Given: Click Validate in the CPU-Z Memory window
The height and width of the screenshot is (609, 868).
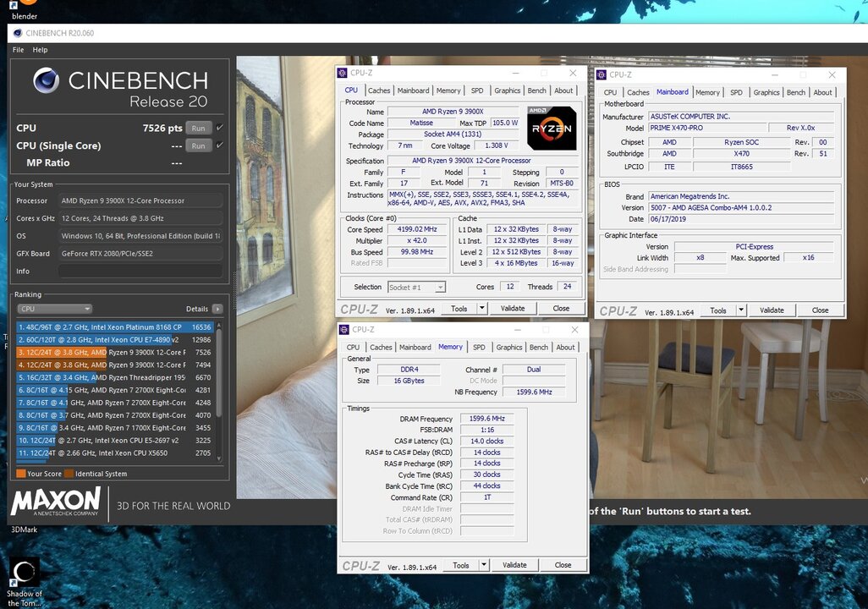Looking at the screenshot, I should coord(515,565).
